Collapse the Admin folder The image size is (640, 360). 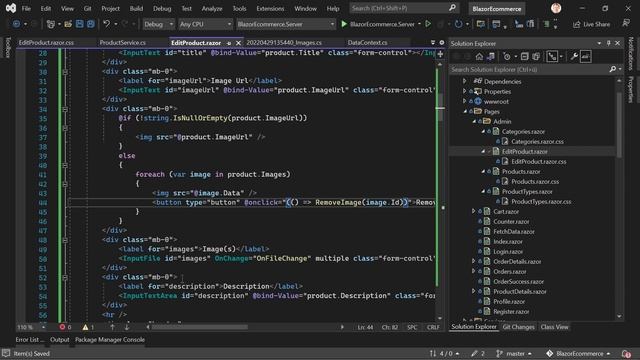(x=474, y=121)
